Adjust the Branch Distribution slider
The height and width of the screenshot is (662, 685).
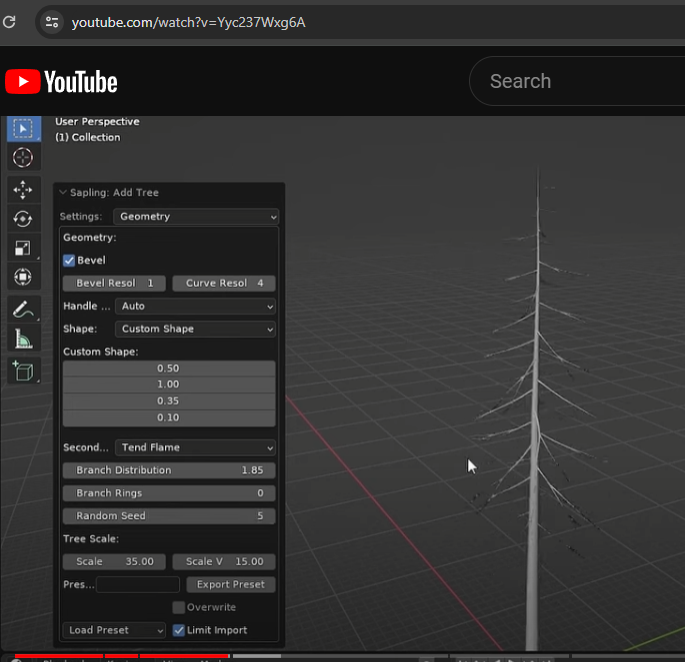(169, 470)
